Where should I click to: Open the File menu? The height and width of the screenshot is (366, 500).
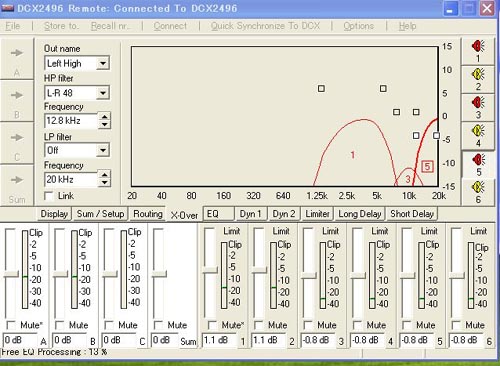13,26
